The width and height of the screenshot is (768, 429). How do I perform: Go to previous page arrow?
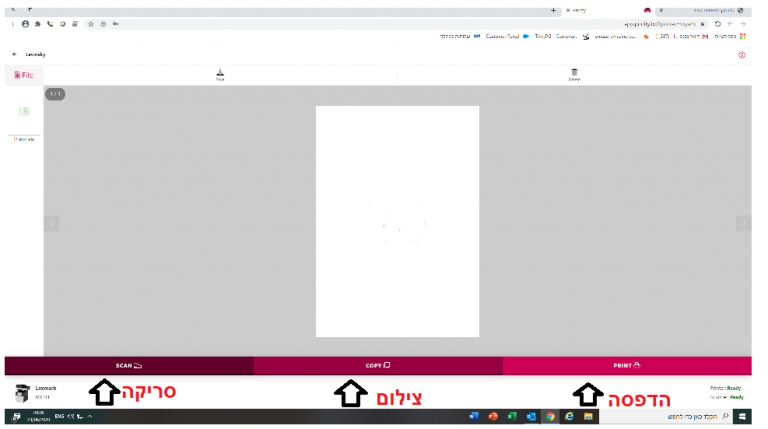pyautogui.click(x=51, y=223)
